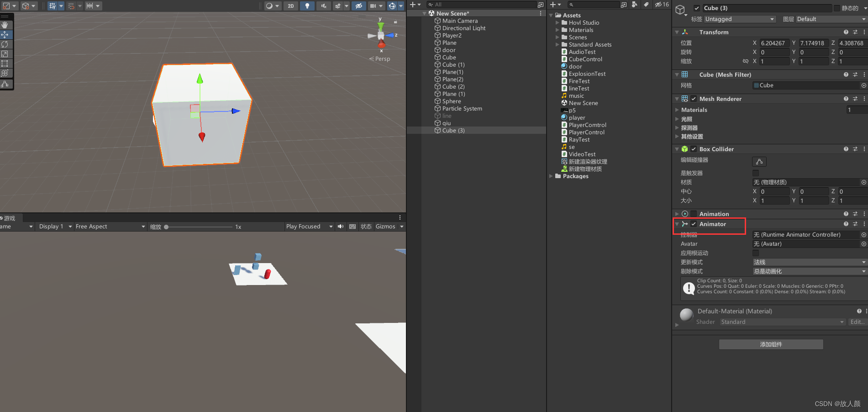
Task: Open edit collider button in Box Collider
Action: 759,161
